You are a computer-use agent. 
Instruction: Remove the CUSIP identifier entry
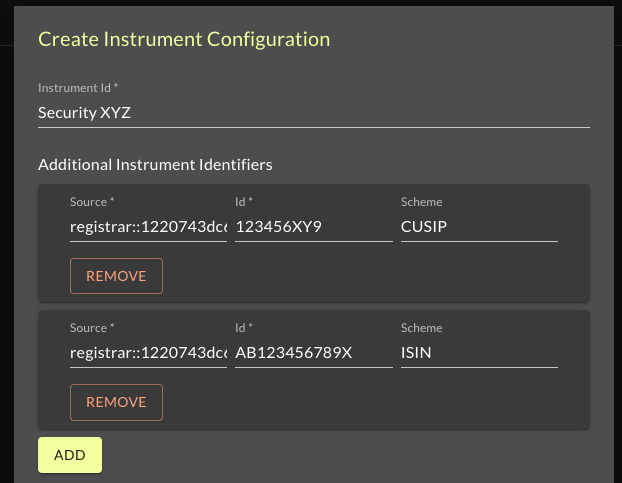click(116, 276)
